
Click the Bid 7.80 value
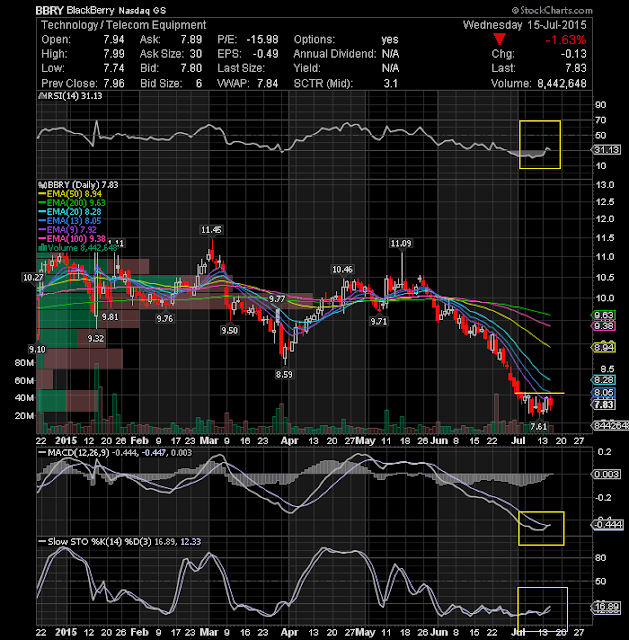(191, 68)
